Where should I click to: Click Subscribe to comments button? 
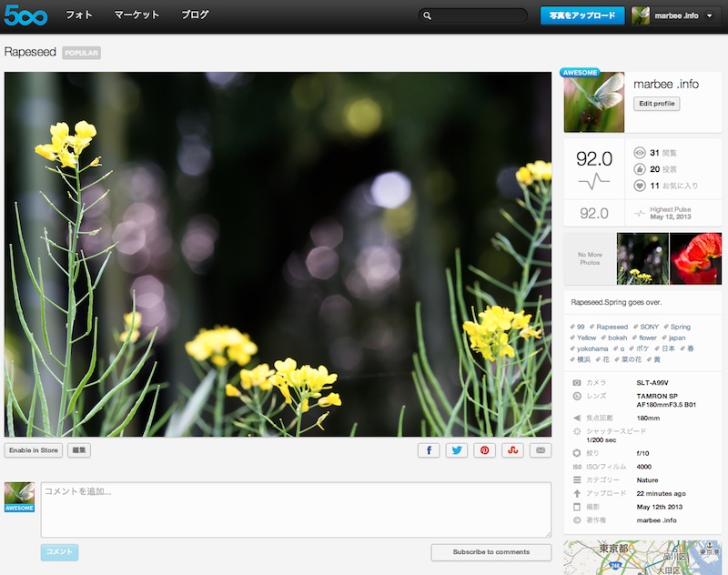[x=491, y=552]
